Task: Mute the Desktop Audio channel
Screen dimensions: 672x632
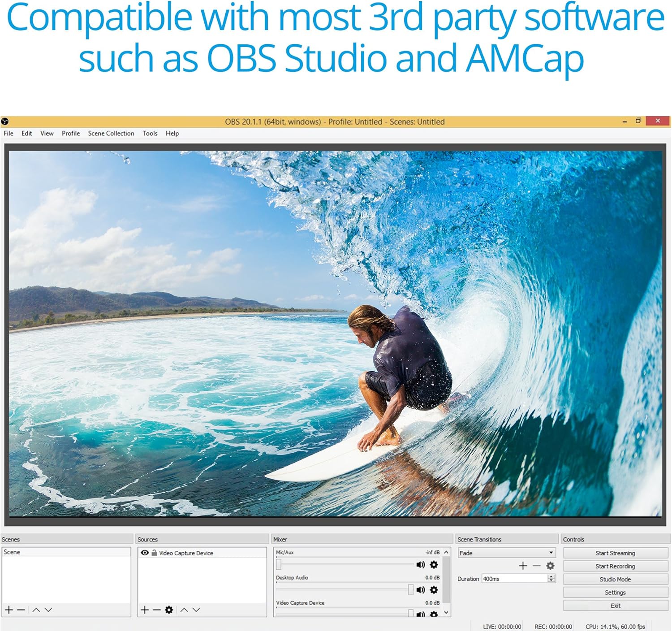Action: point(421,590)
